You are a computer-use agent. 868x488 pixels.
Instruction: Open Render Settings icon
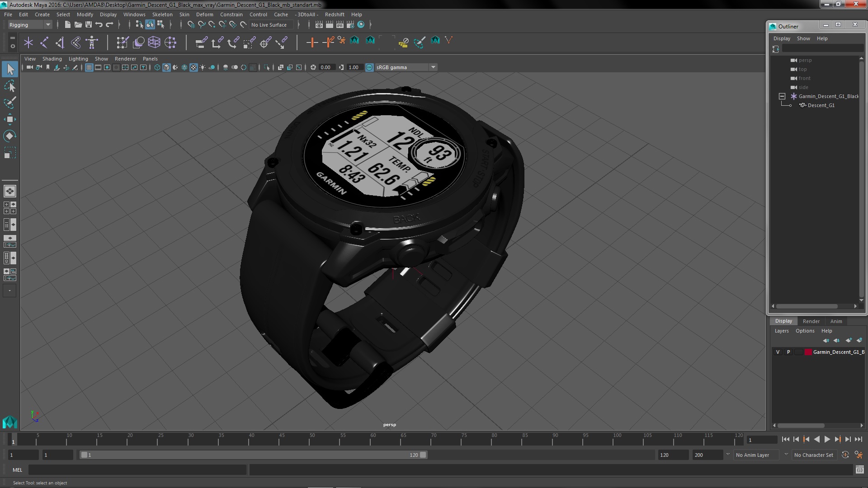350,24
